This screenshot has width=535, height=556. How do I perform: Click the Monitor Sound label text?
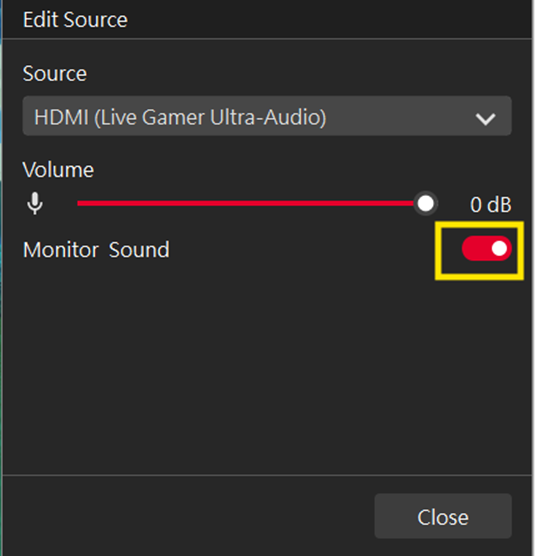[x=96, y=250]
